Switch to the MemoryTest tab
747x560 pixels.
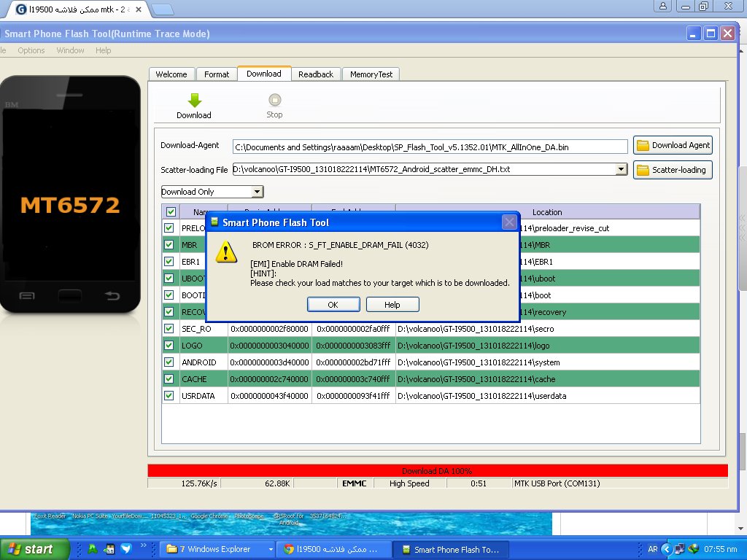point(371,74)
